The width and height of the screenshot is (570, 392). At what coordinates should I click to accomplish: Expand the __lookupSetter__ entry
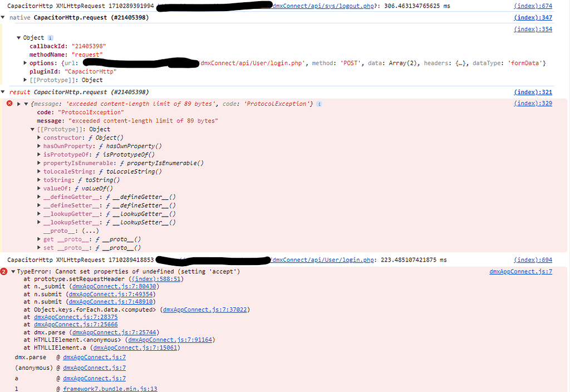39,222
